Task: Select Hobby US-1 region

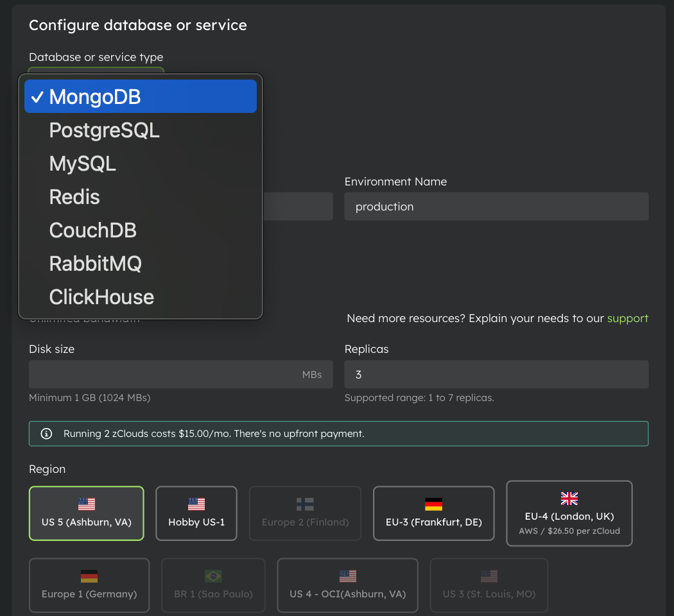Action: coord(196,513)
